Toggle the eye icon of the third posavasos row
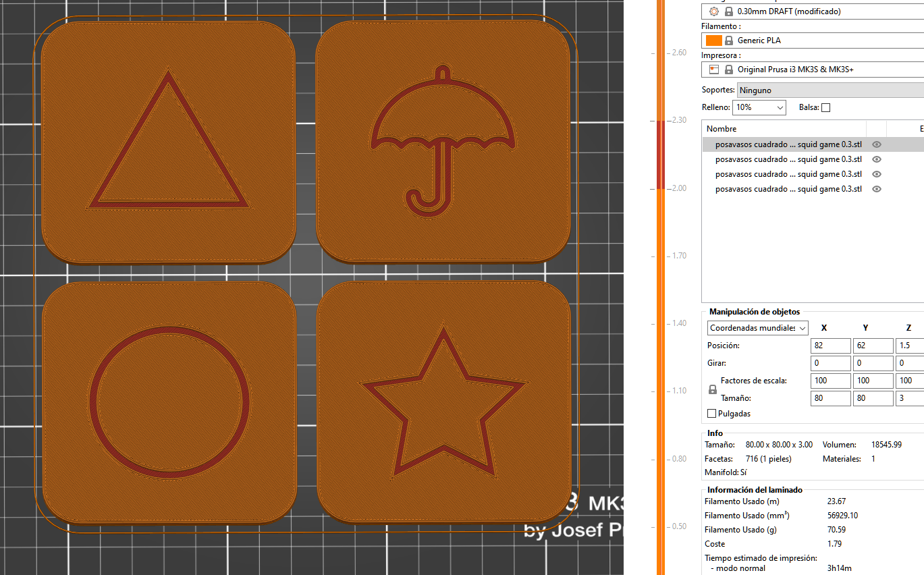Screen dimensions: 924x575 (876, 174)
